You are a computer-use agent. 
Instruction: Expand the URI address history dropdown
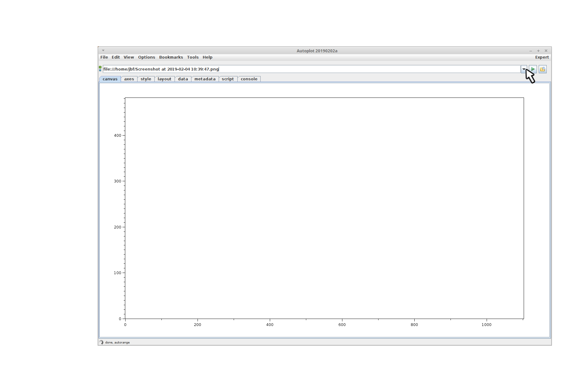[524, 69]
